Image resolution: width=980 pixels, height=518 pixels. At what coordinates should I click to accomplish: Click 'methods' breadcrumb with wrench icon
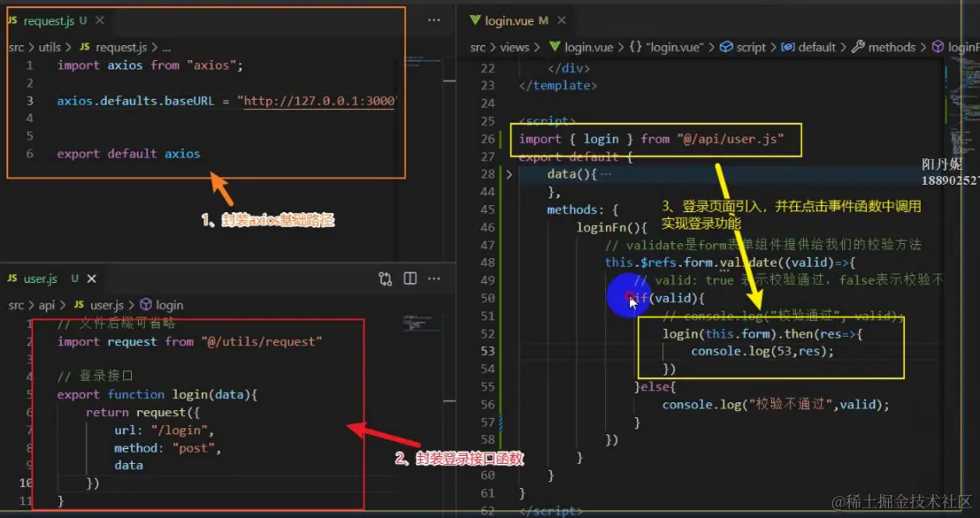[892, 48]
